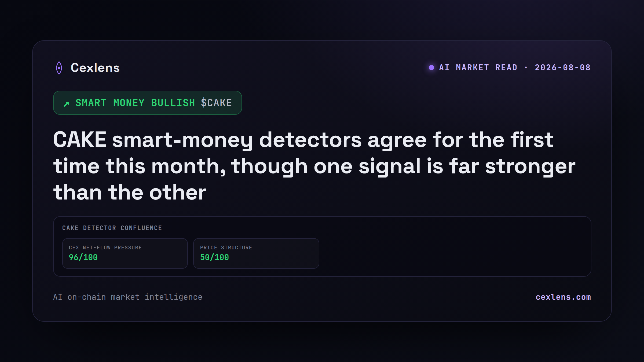Click the 96/100 score value
The height and width of the screenshot is (362, 644).
(x=83, y=257)
